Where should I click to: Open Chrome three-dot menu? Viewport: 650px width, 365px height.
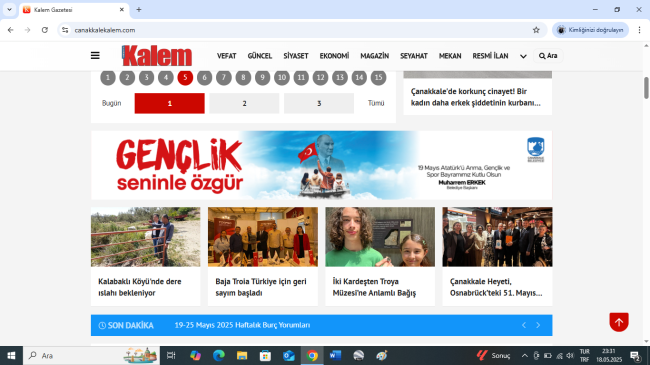[x=639, y=30]
